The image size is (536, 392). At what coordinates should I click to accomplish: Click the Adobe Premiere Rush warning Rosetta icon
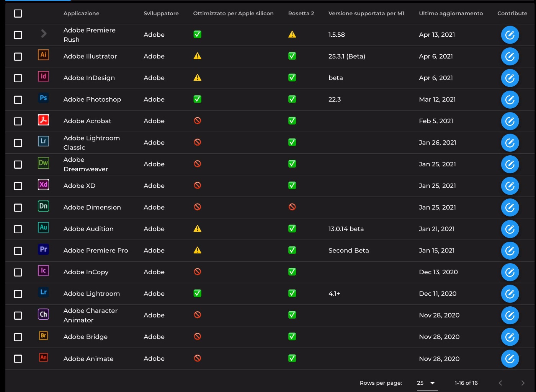[x=292, y=34]
